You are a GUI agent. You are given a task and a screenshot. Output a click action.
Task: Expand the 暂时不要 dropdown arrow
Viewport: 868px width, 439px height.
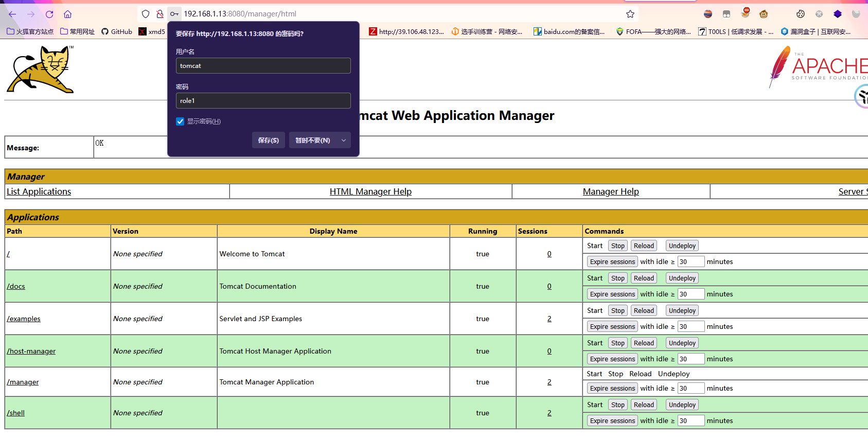(x=344, y=140)
